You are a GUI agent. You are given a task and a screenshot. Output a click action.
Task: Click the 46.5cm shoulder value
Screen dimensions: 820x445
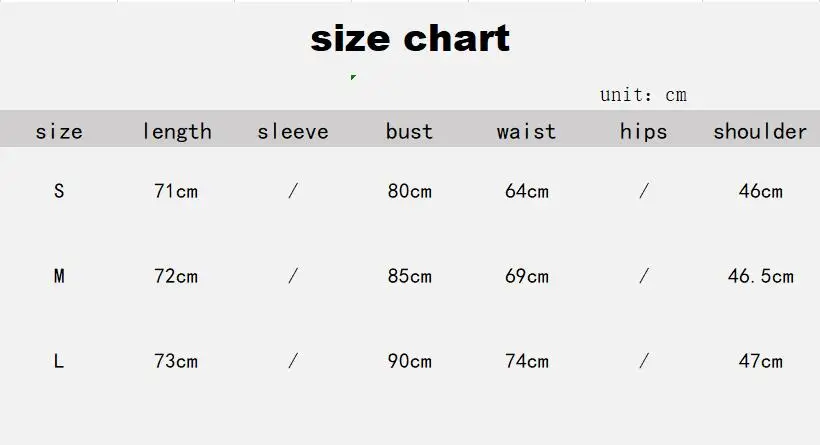point(760,275)
